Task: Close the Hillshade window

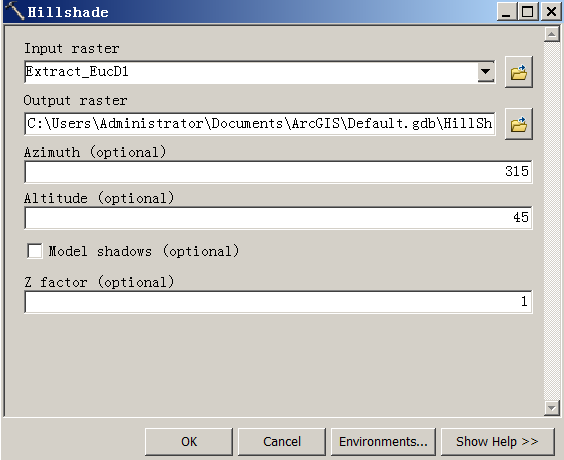Action: 551,12
